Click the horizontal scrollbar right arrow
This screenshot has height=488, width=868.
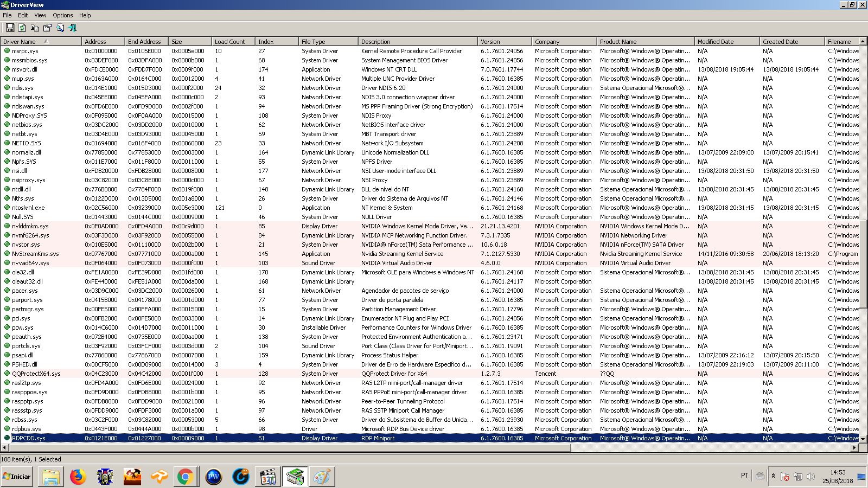pyautogui.click(x=855, y=448)
